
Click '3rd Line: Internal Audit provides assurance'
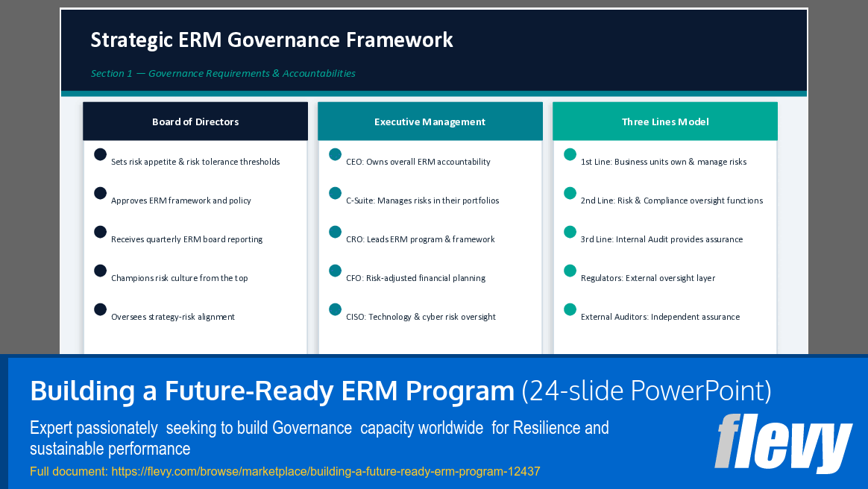pyautogui.click(x=661, y=239)
